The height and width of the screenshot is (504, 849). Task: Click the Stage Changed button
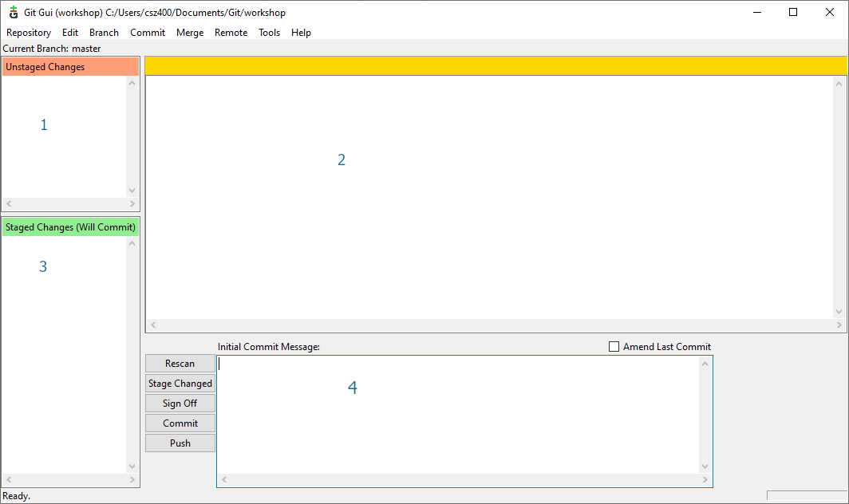click(x=180, y=384)
